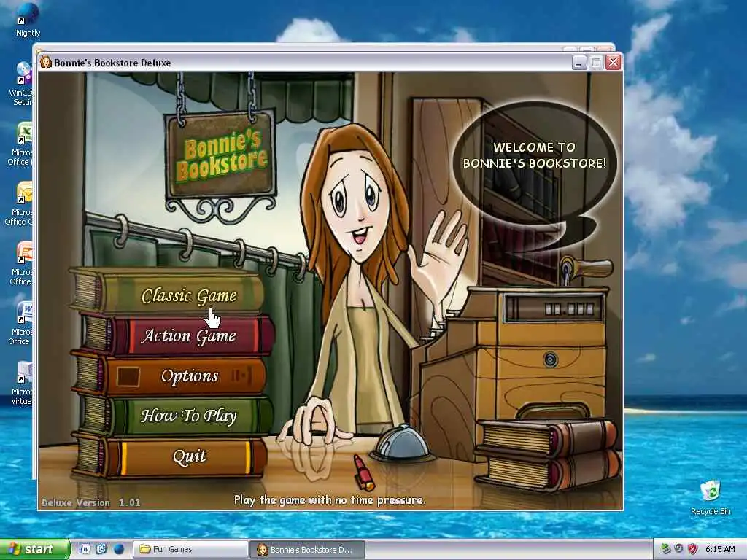Minimize the Bonnie's Bookstore Deluxe window
This screenshot has width=747, height=560.
pyautogui.click(x=578, y=63)
